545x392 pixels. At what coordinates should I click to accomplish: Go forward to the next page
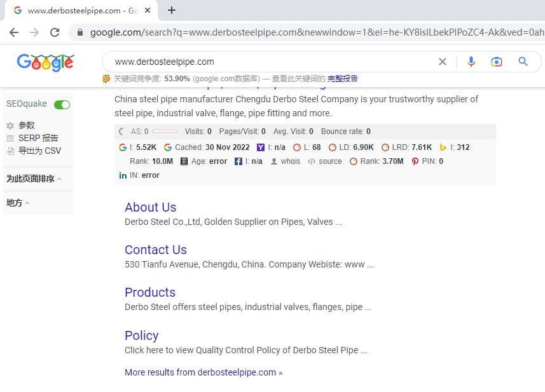(x=34, y=32)
